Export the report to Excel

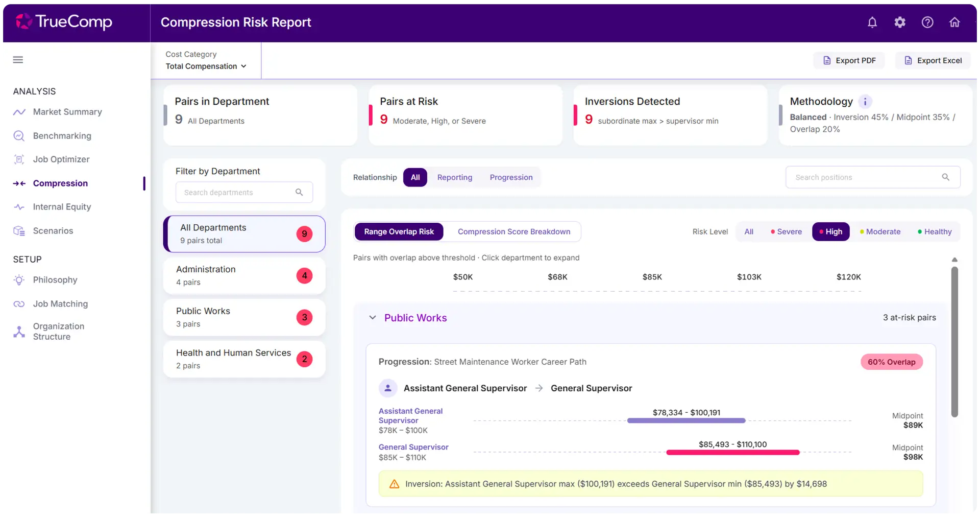933,60
